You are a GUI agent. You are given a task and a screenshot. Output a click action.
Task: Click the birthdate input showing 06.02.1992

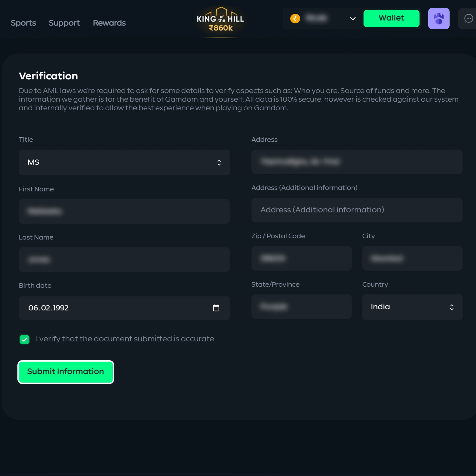tap(124, 308)
